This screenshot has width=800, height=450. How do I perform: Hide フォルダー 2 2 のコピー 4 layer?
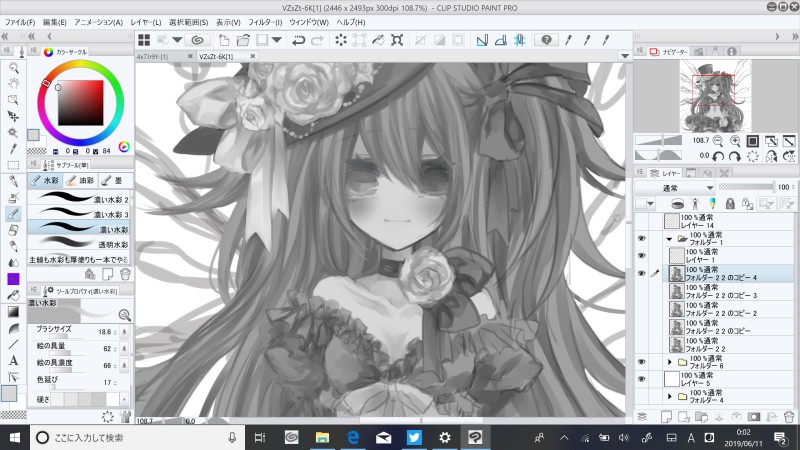pos(641,273)
